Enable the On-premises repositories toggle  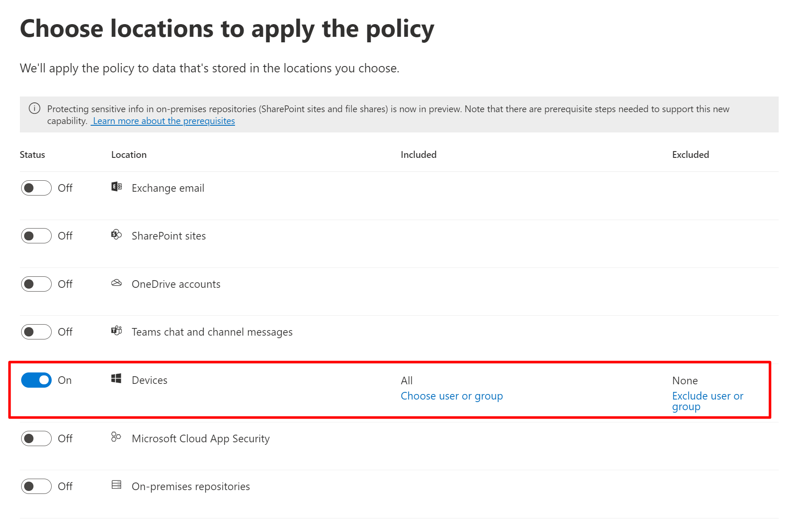(x=36, y=486)
